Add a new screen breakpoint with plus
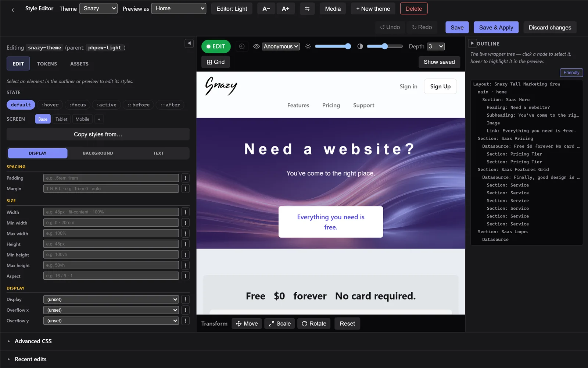The image size is (588, 368). [99, 119]
